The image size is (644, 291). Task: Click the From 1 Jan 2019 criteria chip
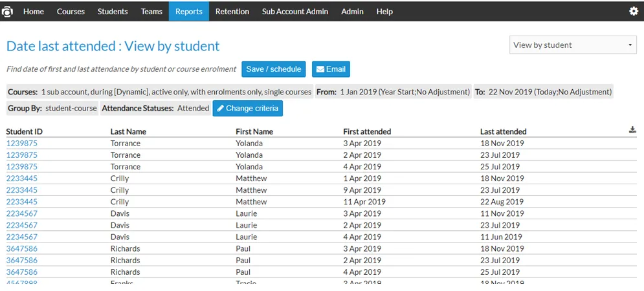pyautogui.click(x=393, y=92)
